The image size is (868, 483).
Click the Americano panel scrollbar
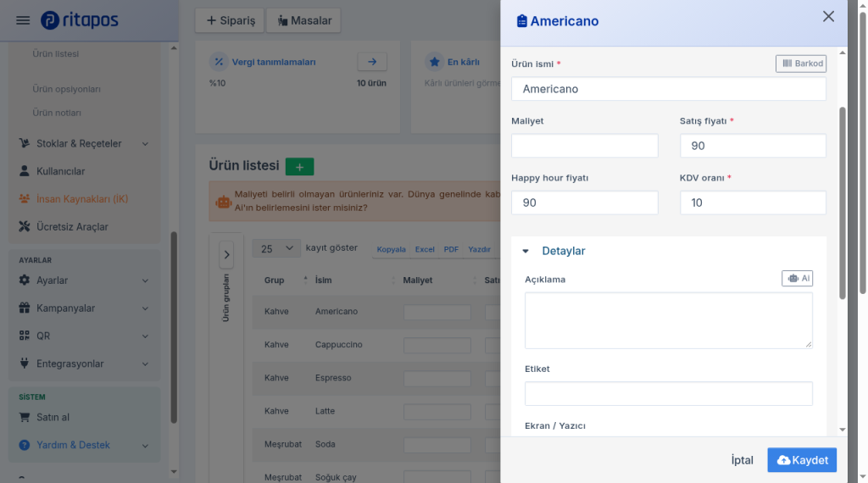point(843,203)
